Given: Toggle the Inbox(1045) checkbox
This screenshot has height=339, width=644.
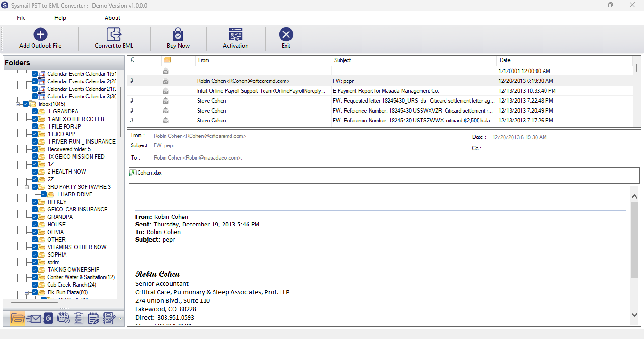Looking at the screenshot, I should coord(25,104).
